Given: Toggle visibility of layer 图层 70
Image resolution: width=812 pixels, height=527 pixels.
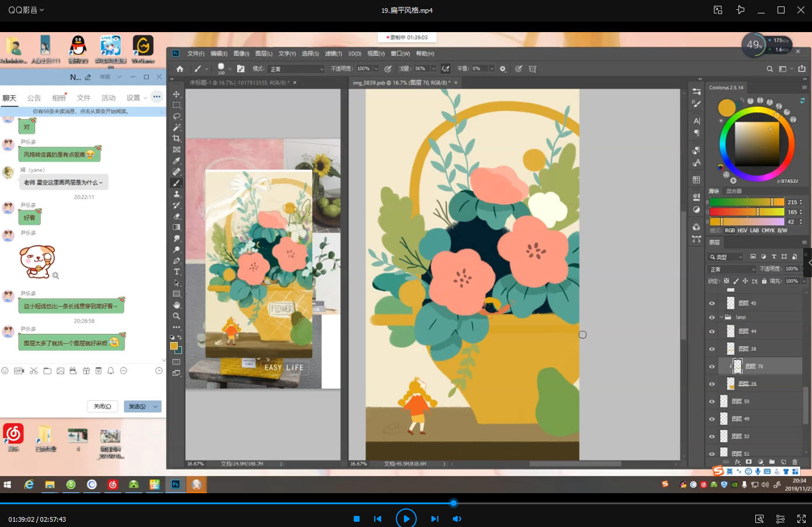Looking at the screenshot, I should coord(712,367).
